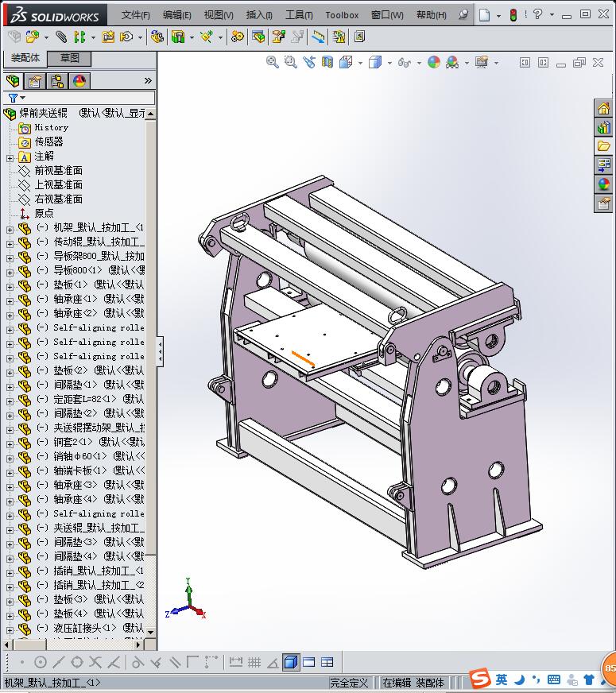616x693 pixels.
Task: Click the feature tree scroll-down arrow
Action: click(x=151, y=632)
